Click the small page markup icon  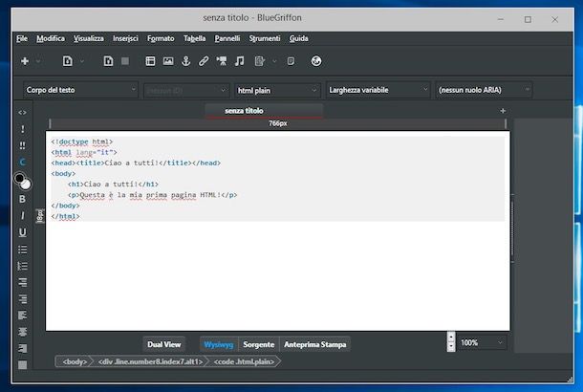point(291,61)
